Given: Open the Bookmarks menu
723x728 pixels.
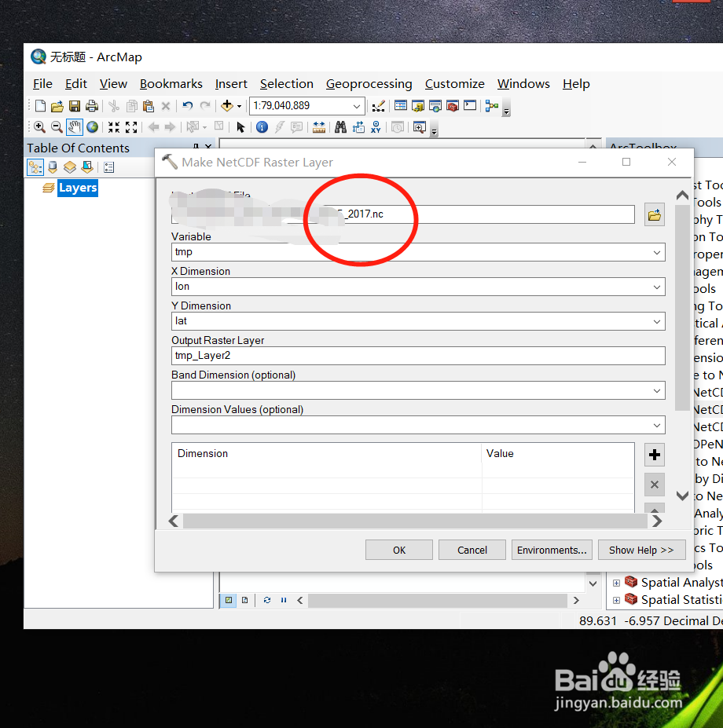Looking at the screenshot, I should pos(171,84).
